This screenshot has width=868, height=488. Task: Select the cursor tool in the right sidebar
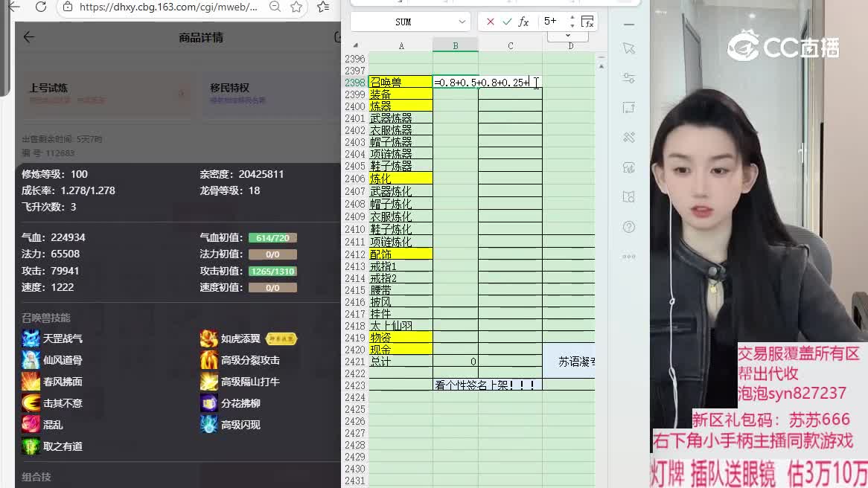[628, 48]
